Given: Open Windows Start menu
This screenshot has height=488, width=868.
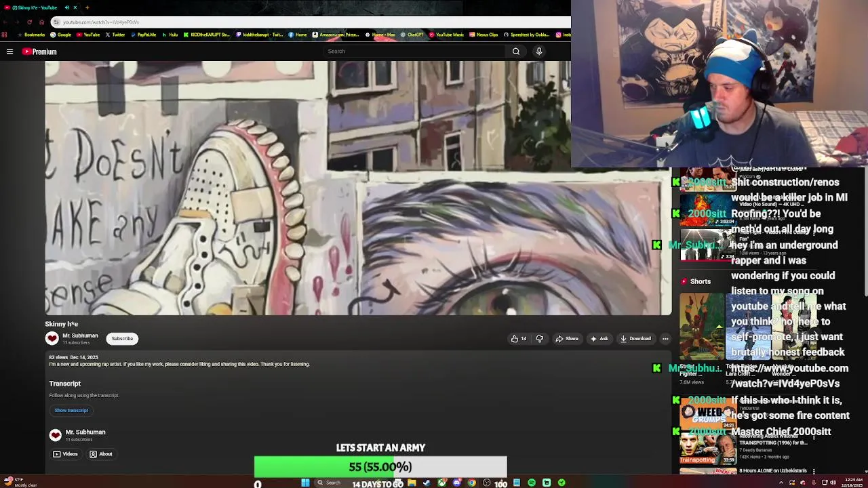Looking at the screenshot, I should coord(305,483).
